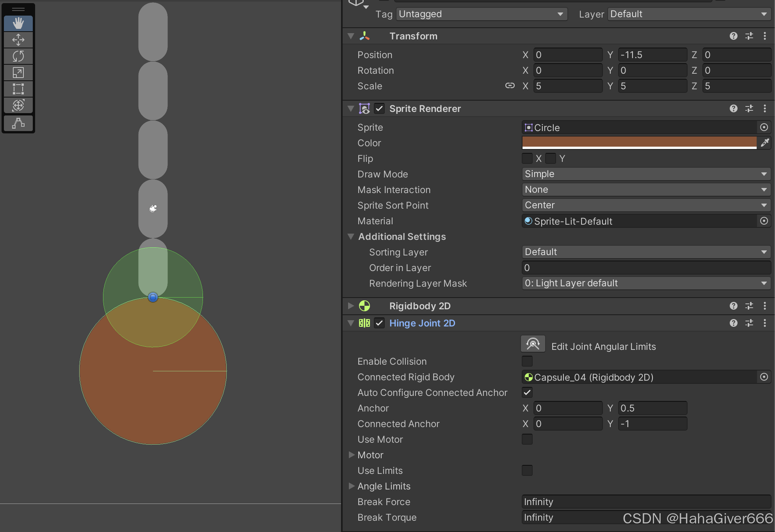
Task: Select the Rotate tool
Action: click(18, 56)
